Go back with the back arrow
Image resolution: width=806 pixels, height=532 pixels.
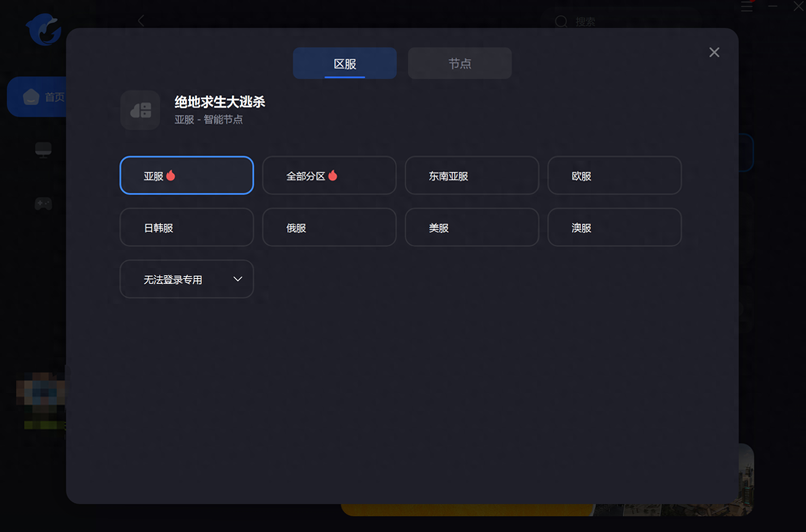pyautogui.click(x=141, y=21)
